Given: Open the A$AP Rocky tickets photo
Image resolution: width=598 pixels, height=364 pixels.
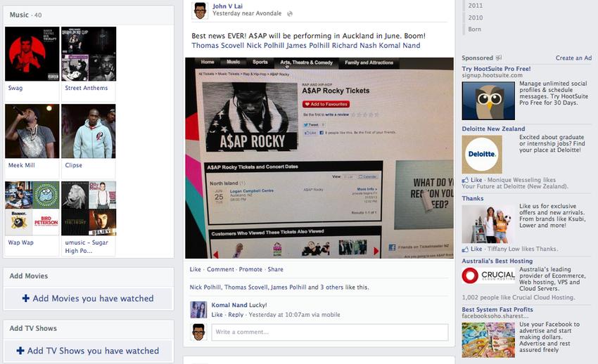Looking at the screenshot, I should click(x=320, y=157).
